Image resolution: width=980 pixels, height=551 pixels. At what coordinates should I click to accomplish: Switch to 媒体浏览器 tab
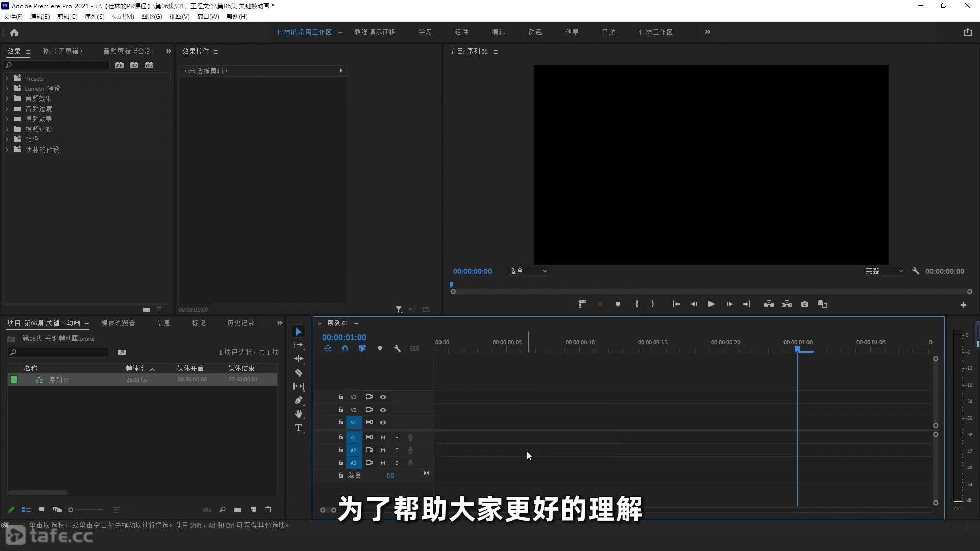coord(118,323)
